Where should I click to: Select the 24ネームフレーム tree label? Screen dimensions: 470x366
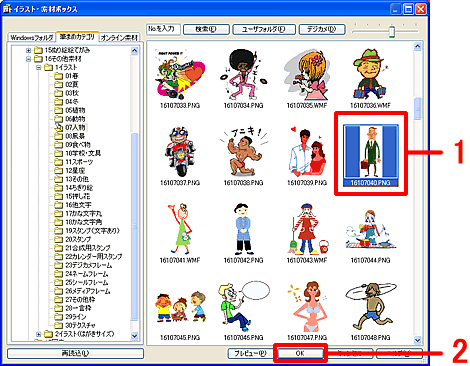click(87, 274)
